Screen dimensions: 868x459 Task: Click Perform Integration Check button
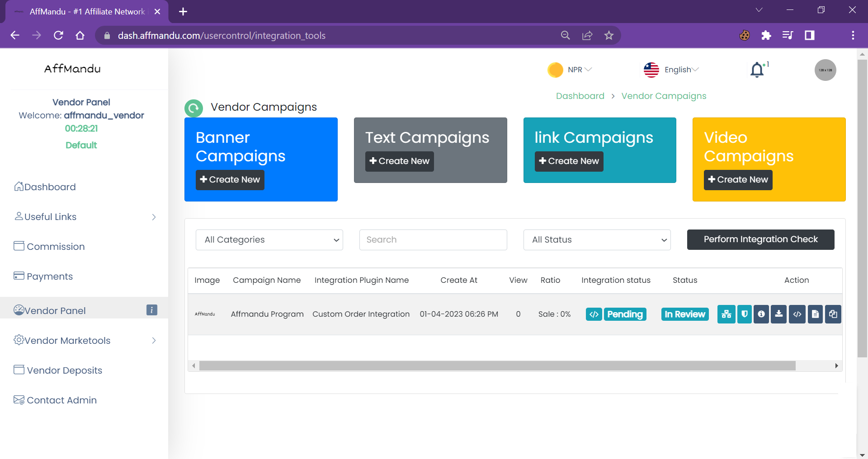(760, 239)
